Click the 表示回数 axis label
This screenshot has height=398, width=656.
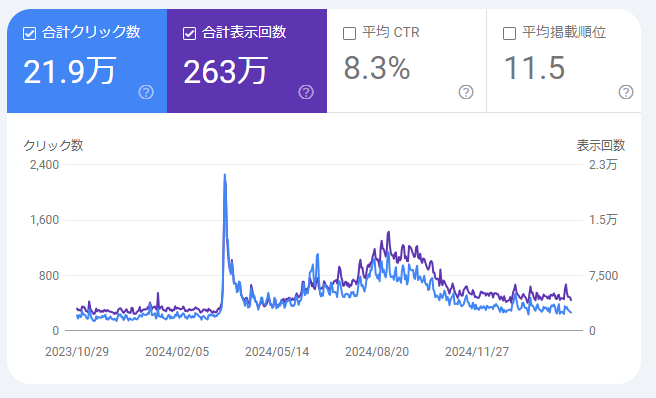click(601, 146)
